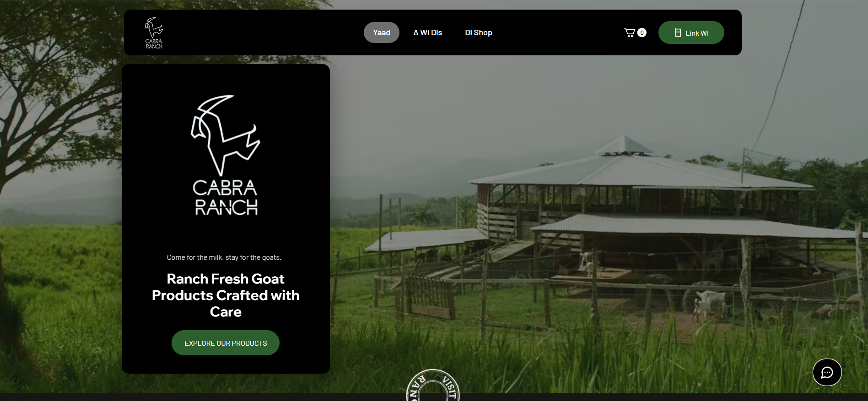Click the green Link Wi button

point(691,32)
